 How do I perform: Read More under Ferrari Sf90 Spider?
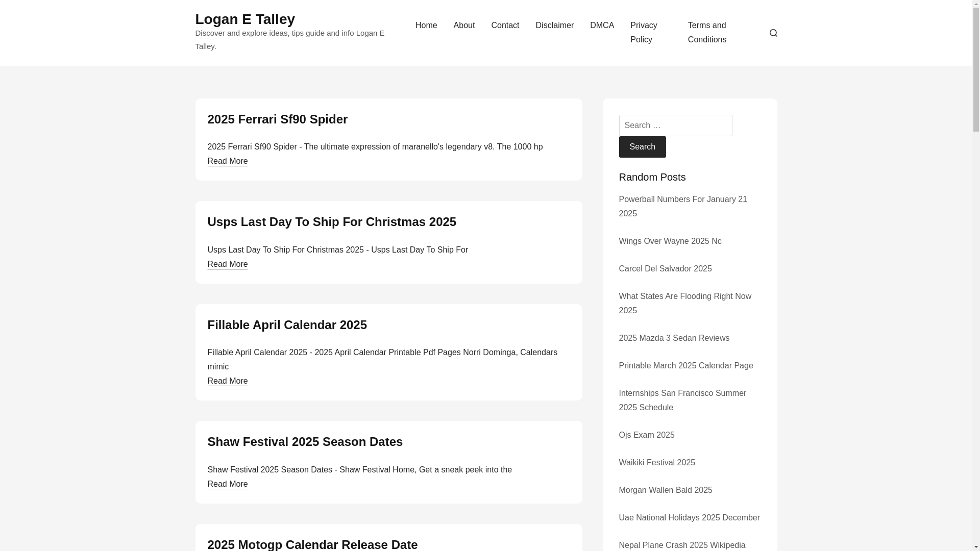pos(227,161)
